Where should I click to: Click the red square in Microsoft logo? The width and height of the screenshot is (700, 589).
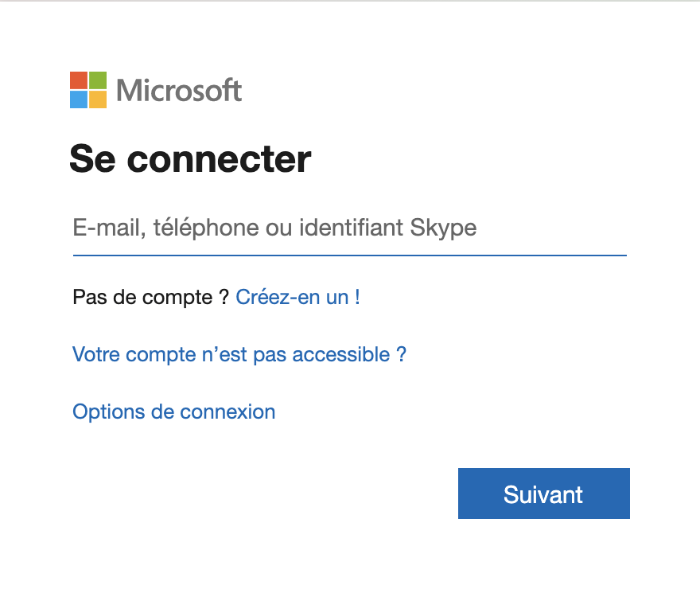click(x=79, y=80)
